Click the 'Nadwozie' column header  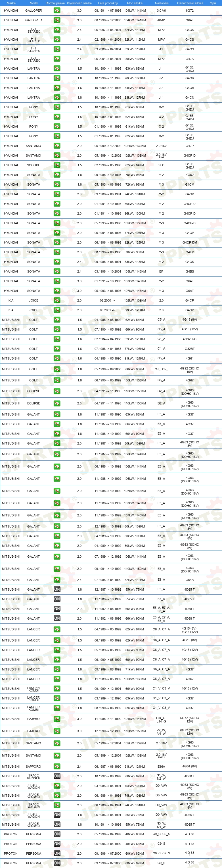(x=162, y=3)
